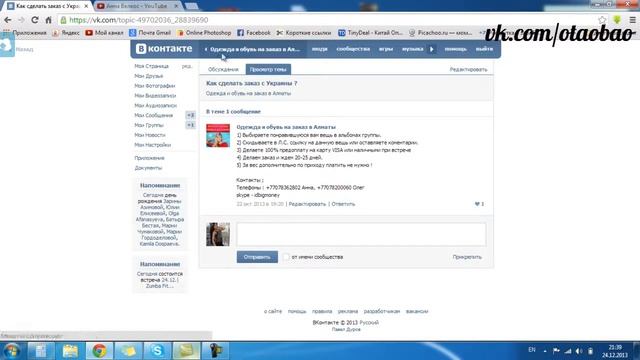Viewport: 640px width, 360px height.
Task: Open Мои Настройки in the sidebar
Action: pyautogui.click(x=153, y=145)
